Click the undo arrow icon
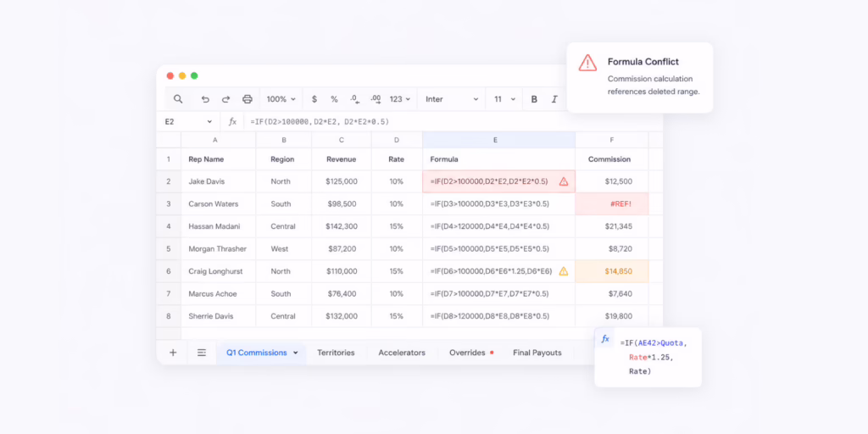 [205, 99]
